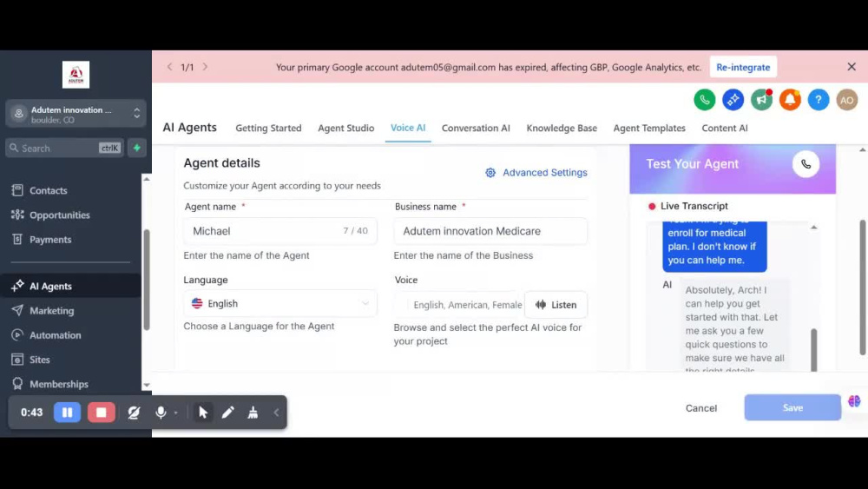
Task: Toggle the recorder webcam-off icon
Action: click(134, 412)
